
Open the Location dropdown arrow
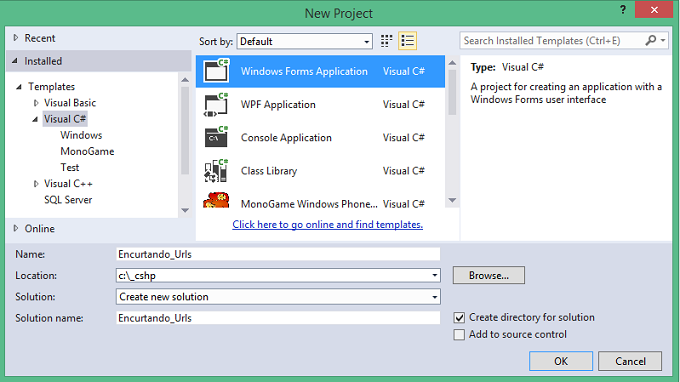pos(434,275)
